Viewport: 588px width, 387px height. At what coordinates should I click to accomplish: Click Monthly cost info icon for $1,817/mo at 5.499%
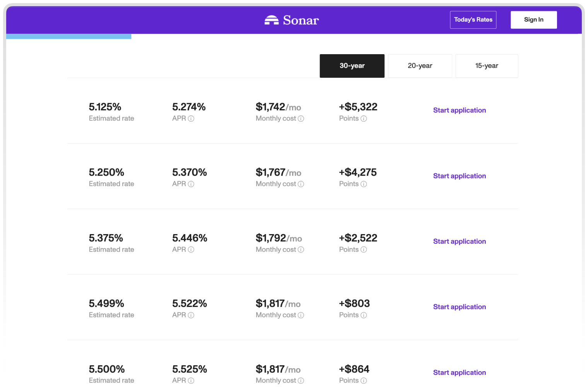pos(301,315)
